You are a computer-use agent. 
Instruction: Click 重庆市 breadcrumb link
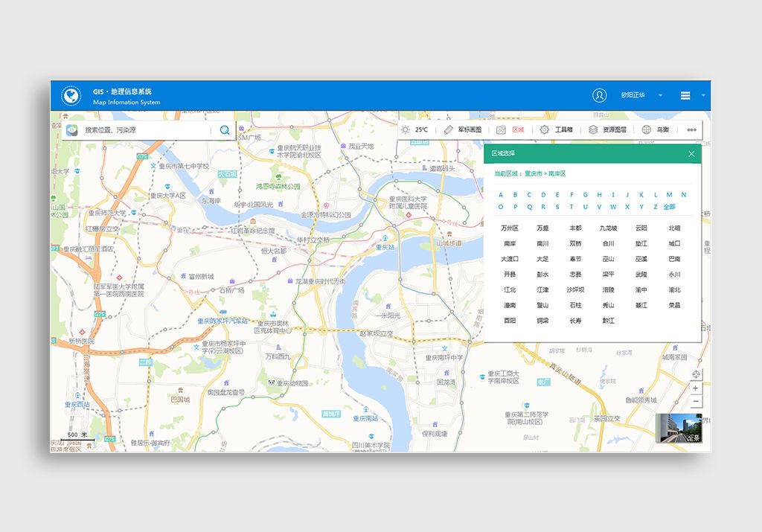coord(533,173)
